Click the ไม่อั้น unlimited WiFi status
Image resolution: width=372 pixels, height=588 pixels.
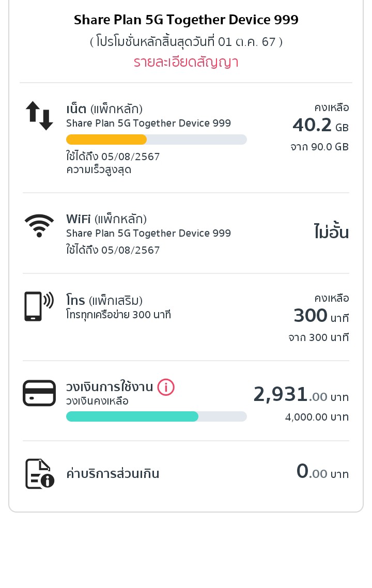tap(331, 233)
